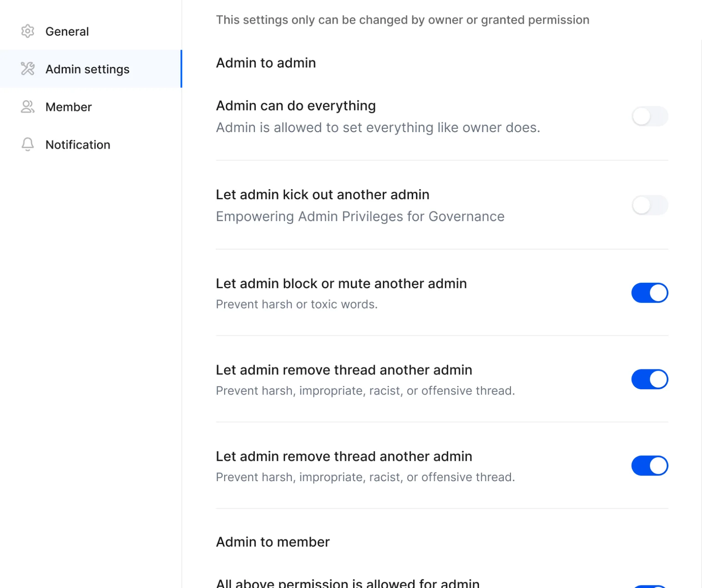702x588 pixels.
Task: Click the Admin can do everything label
Action: click(x=296, y=106)
